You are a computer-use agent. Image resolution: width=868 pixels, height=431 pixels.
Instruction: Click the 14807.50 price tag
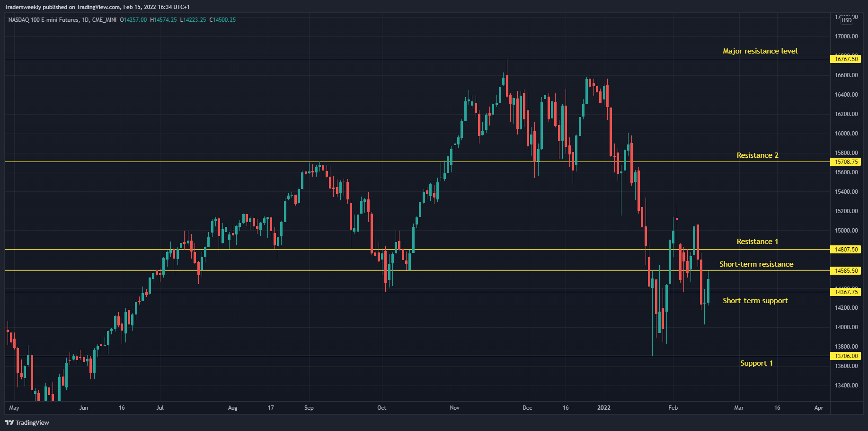pos(846,249)
